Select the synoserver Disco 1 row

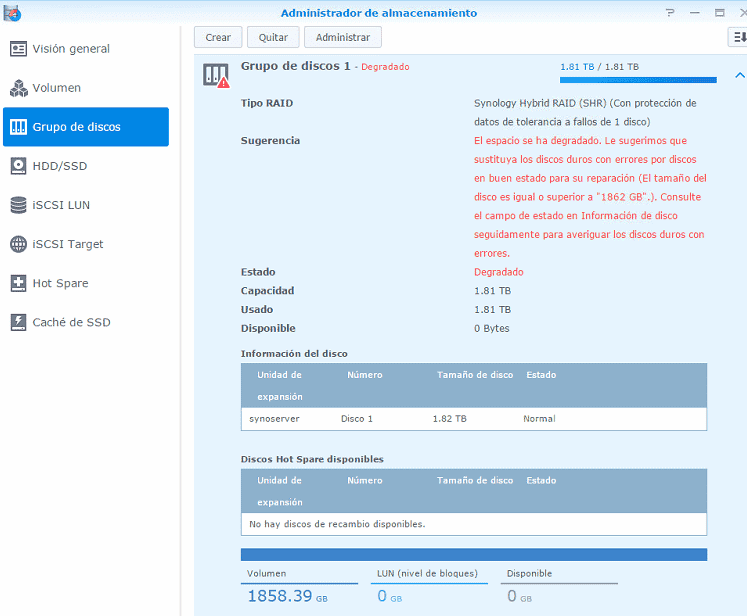coord(474,419)
